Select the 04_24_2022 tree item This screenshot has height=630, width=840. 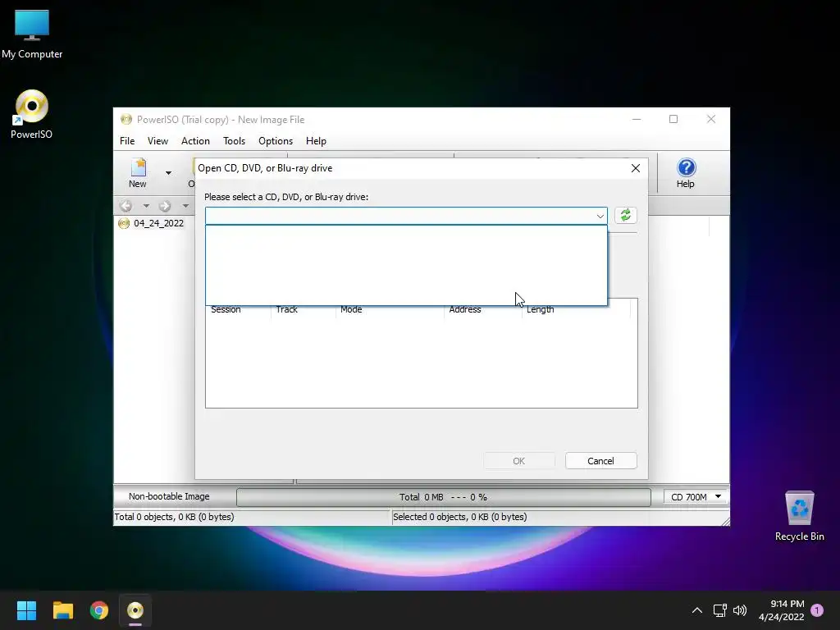(158, 223)
